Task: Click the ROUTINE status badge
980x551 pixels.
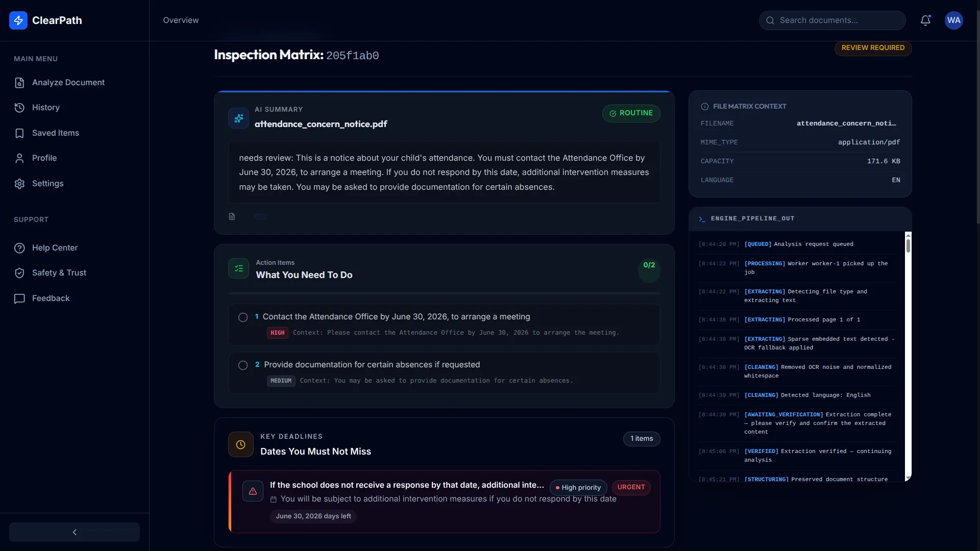Action: [631, 113]
